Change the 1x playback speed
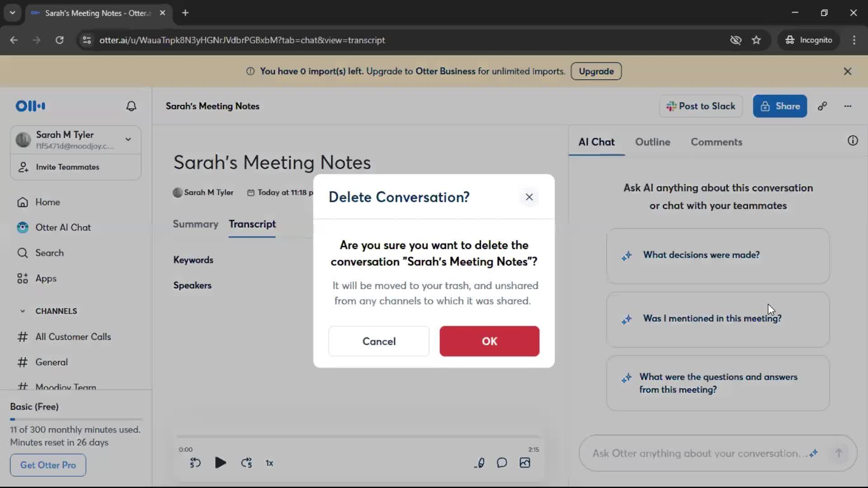 coord(269,463)
